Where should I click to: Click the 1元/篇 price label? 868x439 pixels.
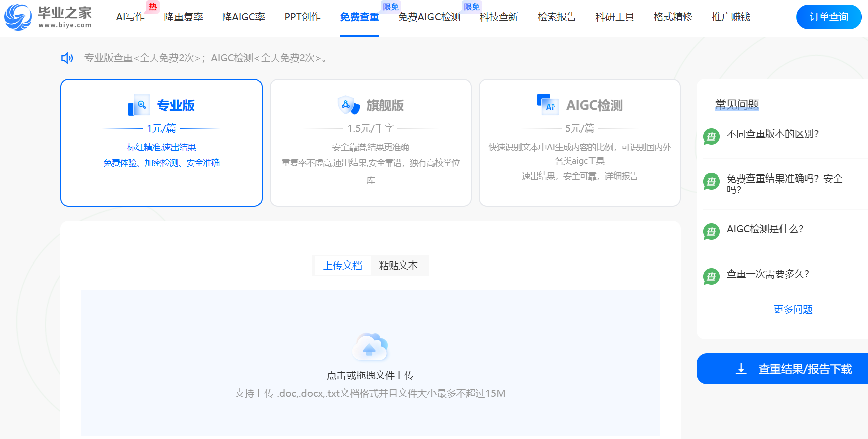click(161, 128)
